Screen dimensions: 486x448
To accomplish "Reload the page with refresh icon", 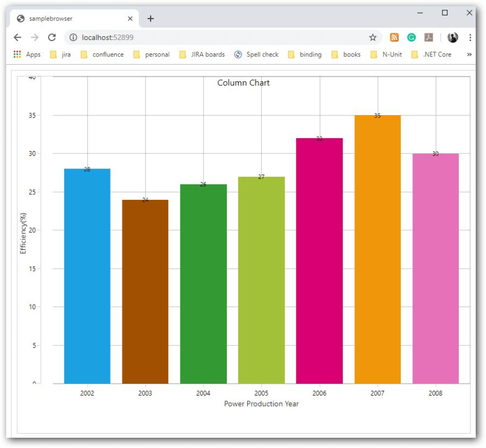I will coord(51,38).
